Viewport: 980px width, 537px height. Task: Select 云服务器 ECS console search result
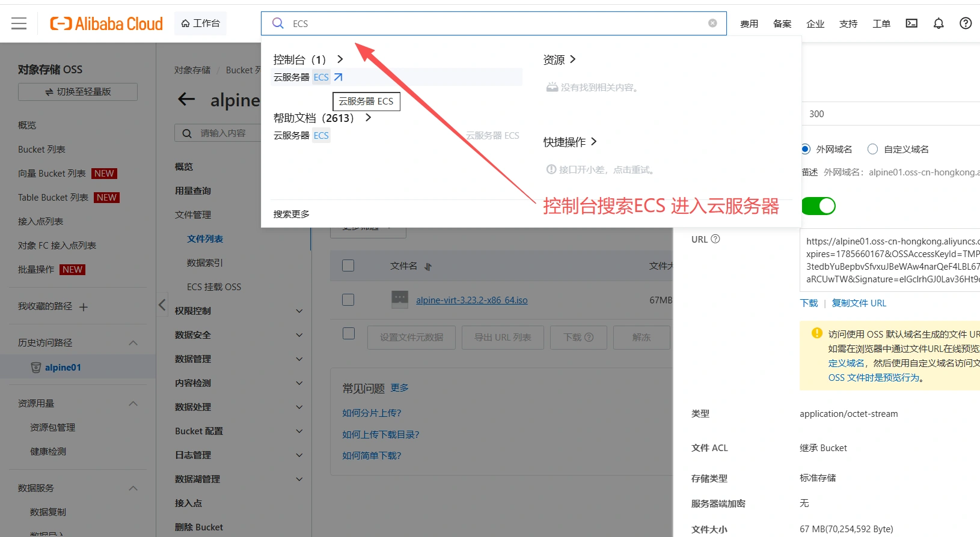tap(396, 77)
